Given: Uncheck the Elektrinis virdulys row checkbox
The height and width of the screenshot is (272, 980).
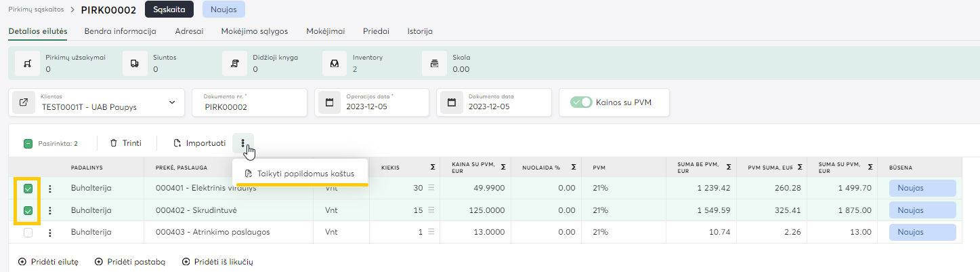Looking at the screenshot, I should tap(28, 189).
